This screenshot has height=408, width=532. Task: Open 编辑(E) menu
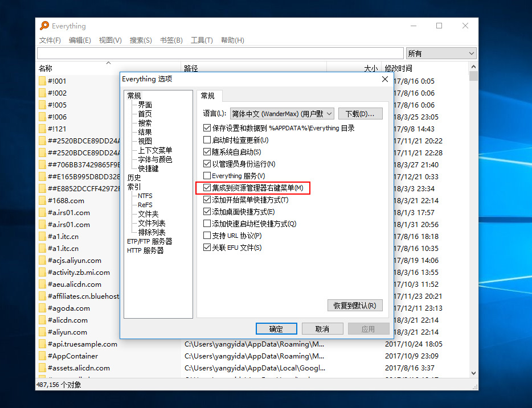click(80, 40)
